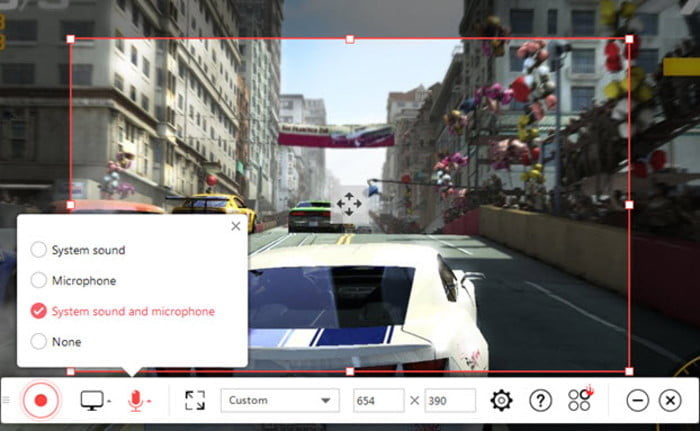
Task: Open settings with the gear icon
Action: click(x=501, y=401)
